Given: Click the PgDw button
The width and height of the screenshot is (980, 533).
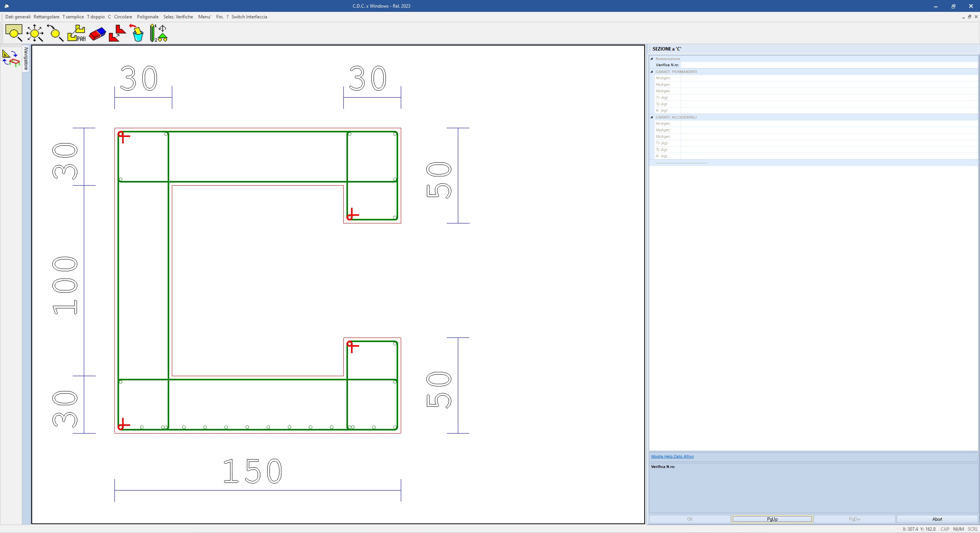Looking at the screenshot, I should pyautogui.click(x=854, y=519).
